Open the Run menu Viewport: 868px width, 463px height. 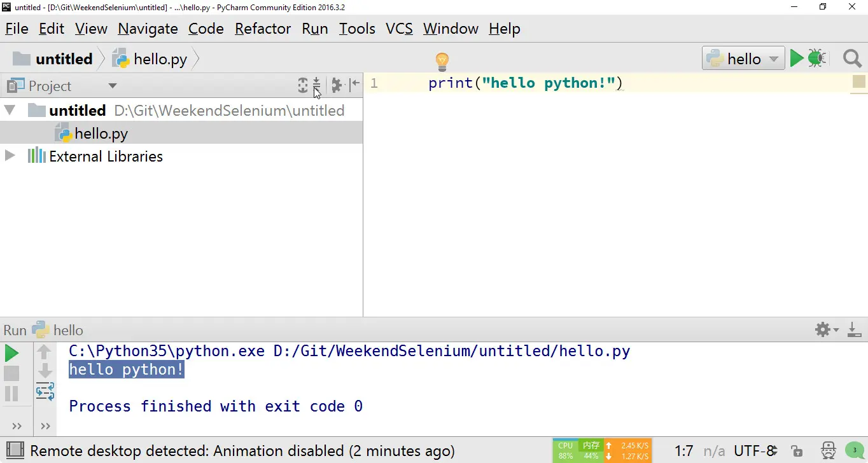315,29
